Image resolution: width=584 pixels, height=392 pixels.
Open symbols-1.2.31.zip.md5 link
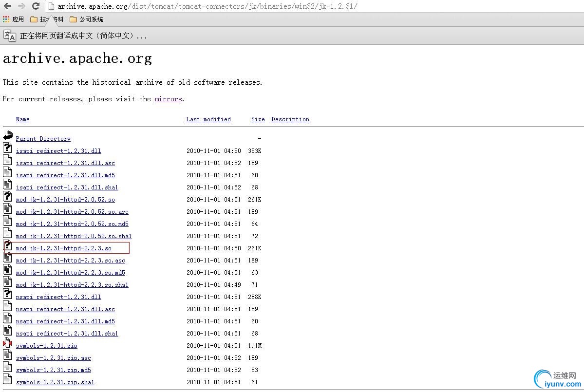pos(53,370)
